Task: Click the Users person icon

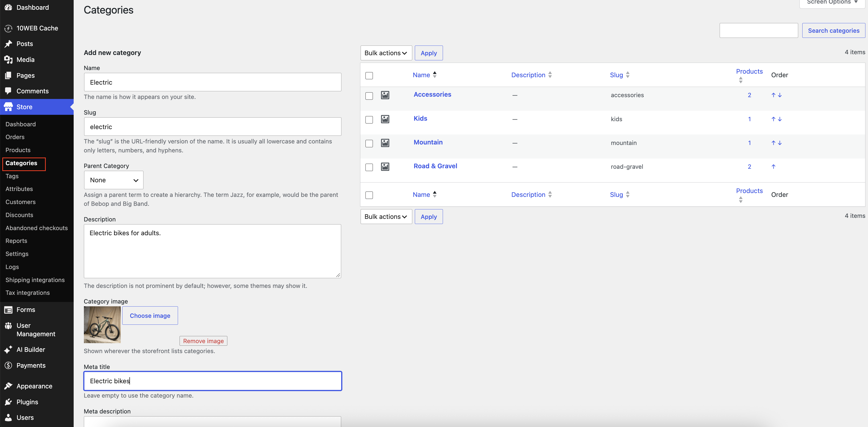Action: [x=8, y=418]
